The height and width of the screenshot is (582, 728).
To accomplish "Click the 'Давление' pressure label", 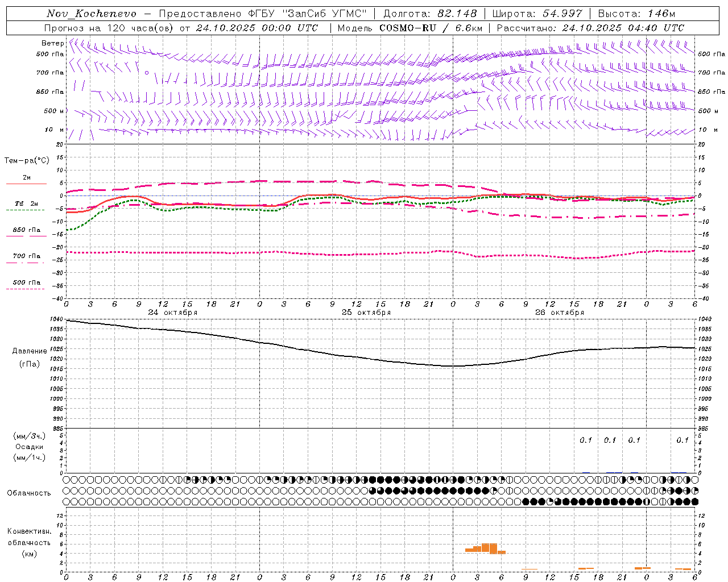I will tap(30, 351).
